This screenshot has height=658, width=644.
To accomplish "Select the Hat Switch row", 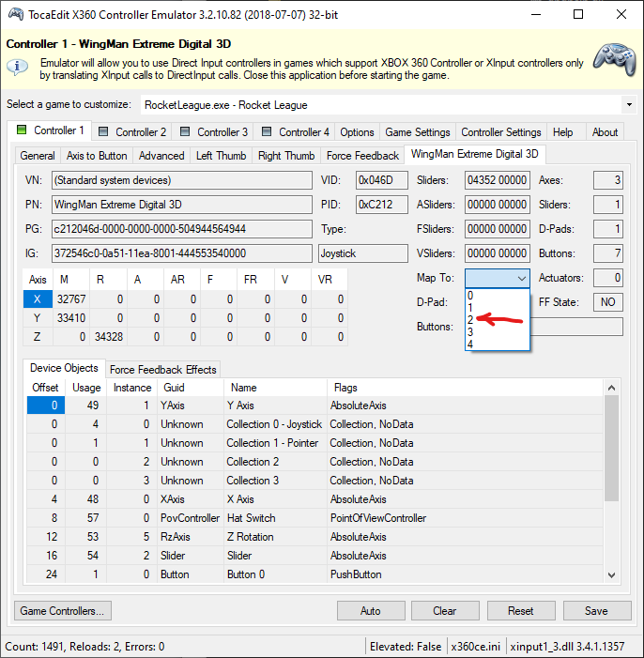I will pos(314,518).
